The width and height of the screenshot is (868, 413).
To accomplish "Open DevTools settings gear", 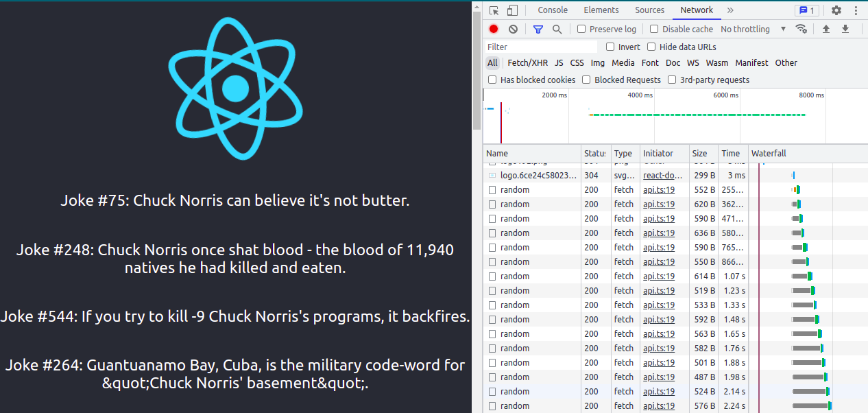I will tap(836, 10).
